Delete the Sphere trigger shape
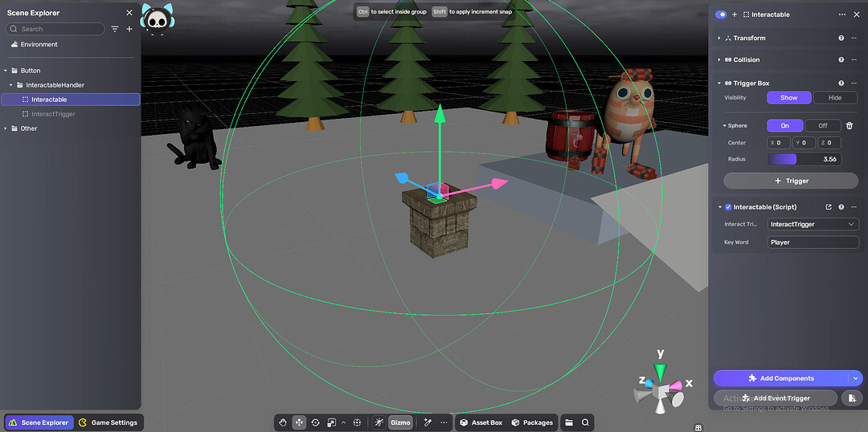This screenshot has height=432, width=868. 850,126
